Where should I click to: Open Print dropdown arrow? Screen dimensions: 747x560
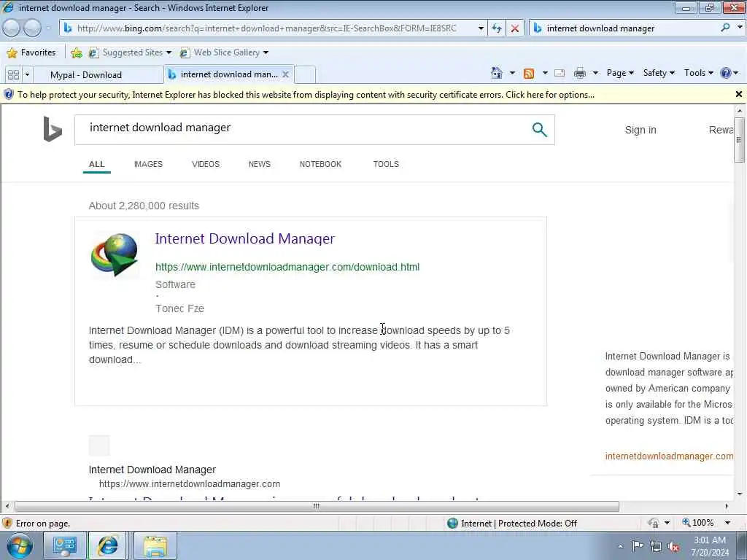595,73
